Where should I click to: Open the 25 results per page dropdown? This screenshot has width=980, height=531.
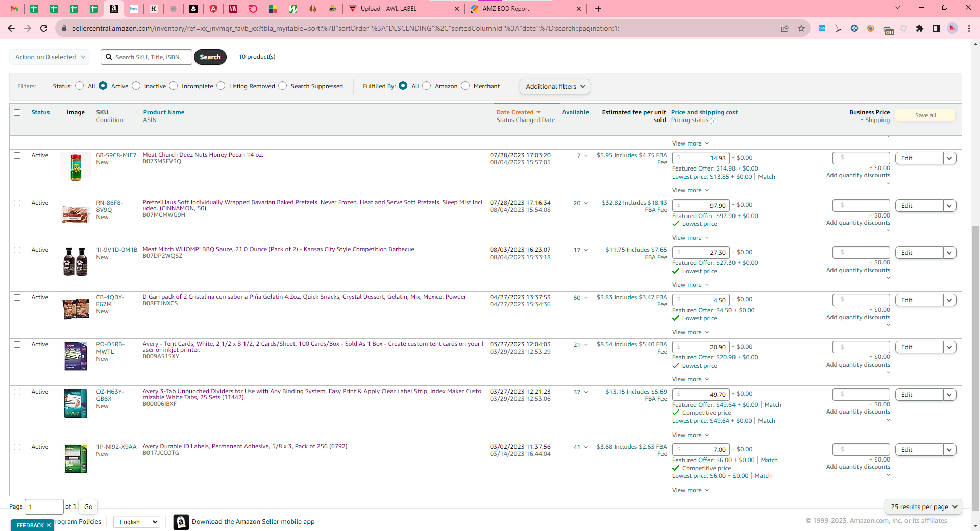click(x=923, y=506)
